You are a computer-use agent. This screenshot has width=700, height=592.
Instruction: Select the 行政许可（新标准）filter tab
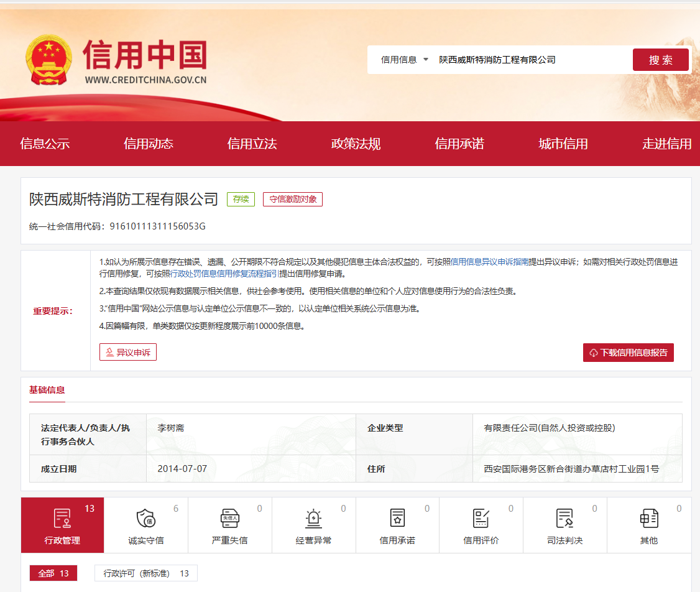tap(145, 573)
